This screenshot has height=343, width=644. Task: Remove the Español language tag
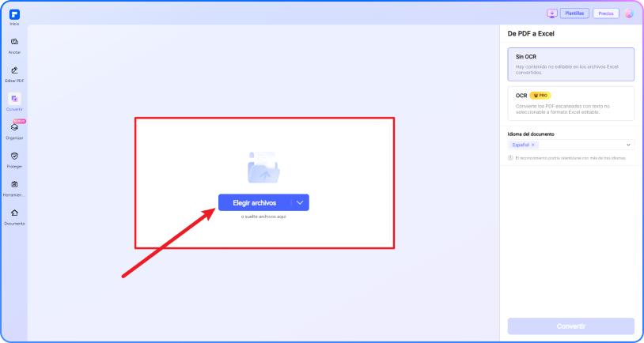(x=532, y=145)
